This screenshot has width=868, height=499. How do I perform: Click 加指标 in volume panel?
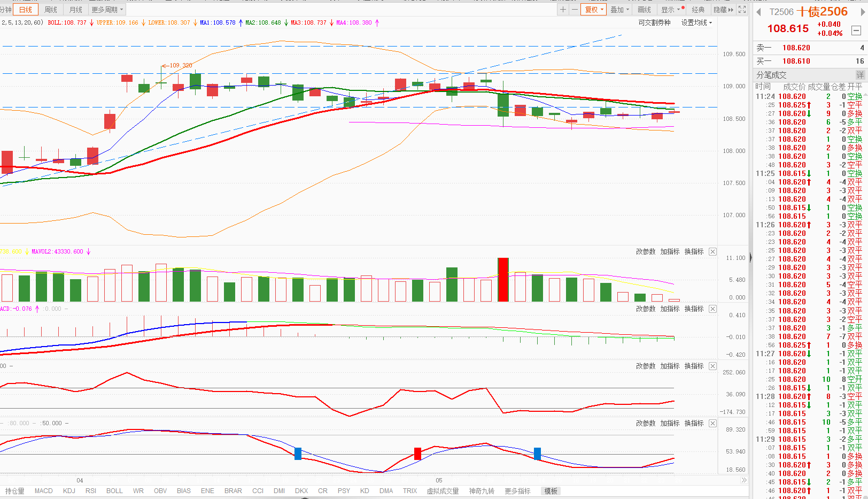(670, 251)
